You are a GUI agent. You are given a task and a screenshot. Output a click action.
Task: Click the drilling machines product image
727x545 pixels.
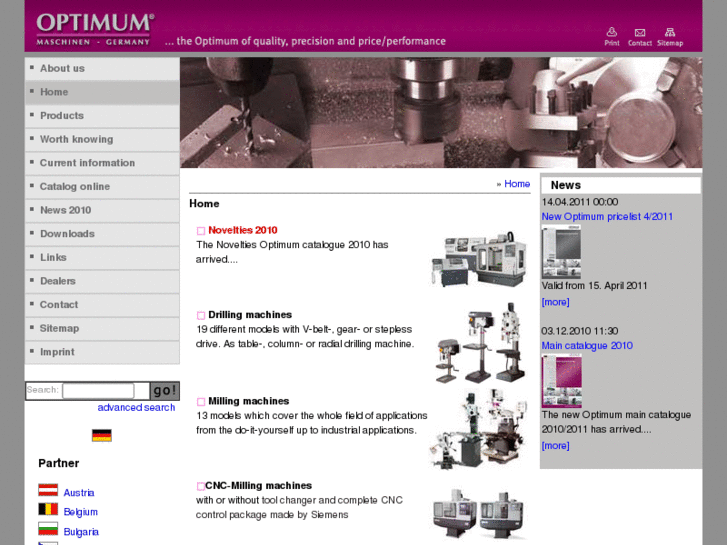pyautogui.click(x=481, y=343)
